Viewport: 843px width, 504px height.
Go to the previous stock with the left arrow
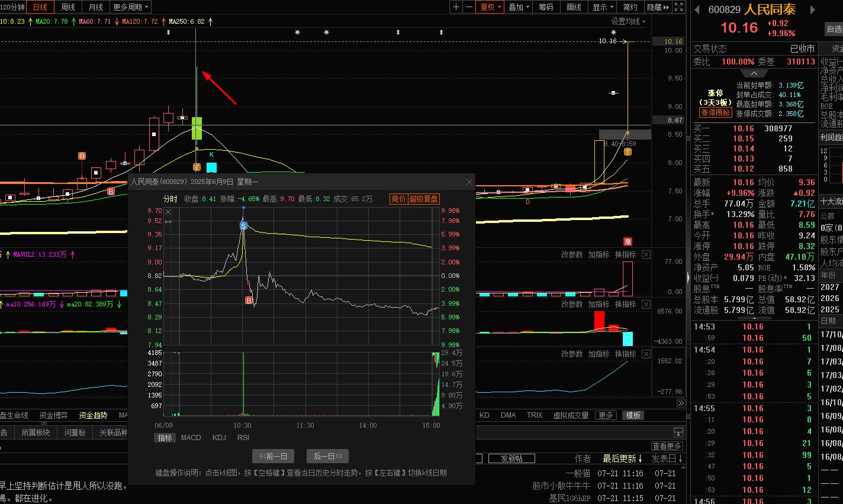pyautogui.click(x=697, y=9)
